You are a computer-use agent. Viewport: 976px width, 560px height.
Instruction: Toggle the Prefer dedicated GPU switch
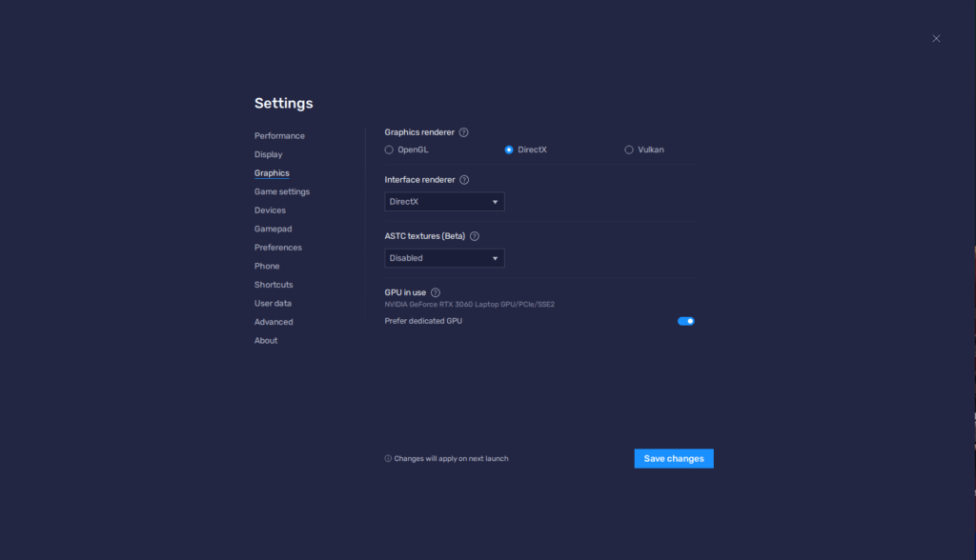coord(686,321)
